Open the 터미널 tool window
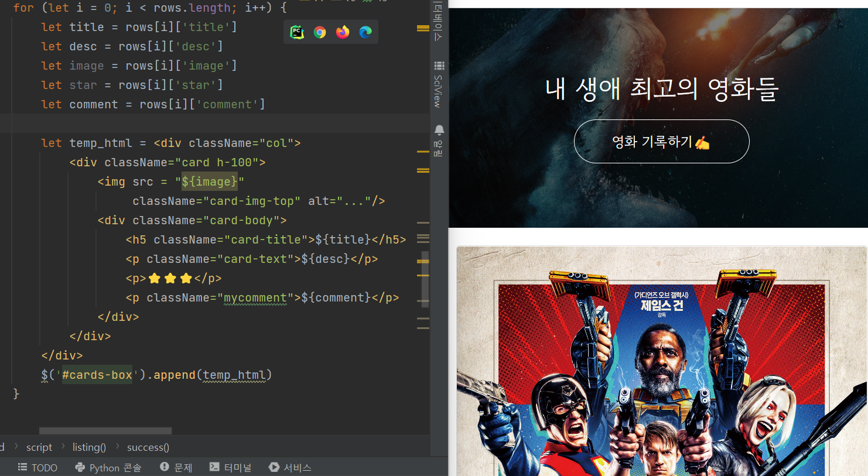The width and height of the screenshot is (868, 476). click(x=231, y=467)
